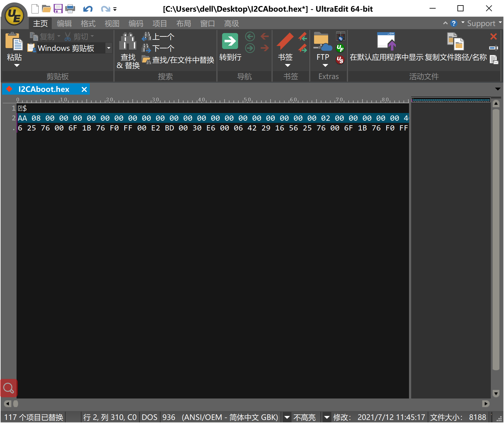Click the 查找 & 替换 binoculars icon

[x=128, y=41]
